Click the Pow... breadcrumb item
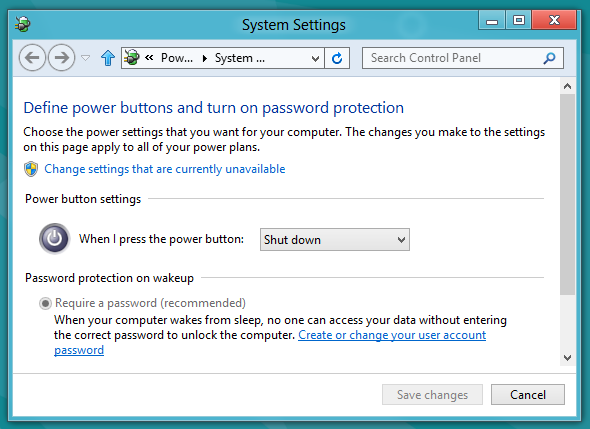The height and width of the screenshot is (429, 590). (176, 58)
